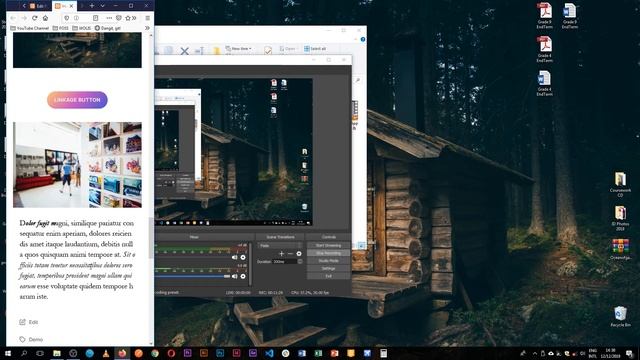Click Select all in Explorer ribbon
Viewport: 640px width, 360px height.
[x=315, y=49]
